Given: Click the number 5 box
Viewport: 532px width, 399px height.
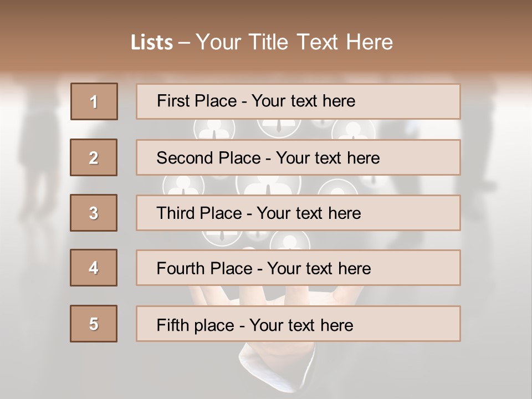Looking at the screenshot, I should tap(94, 324).
